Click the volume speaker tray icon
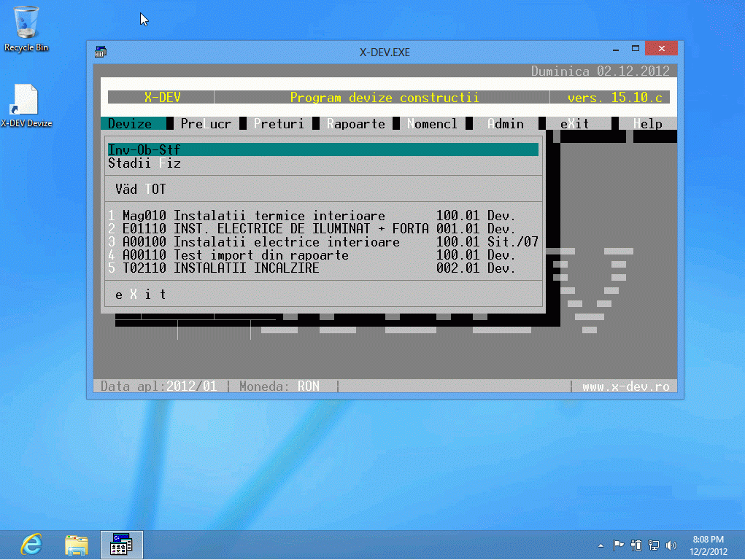The width and height of the screenshot is (745, 560). tap(673, 545)
